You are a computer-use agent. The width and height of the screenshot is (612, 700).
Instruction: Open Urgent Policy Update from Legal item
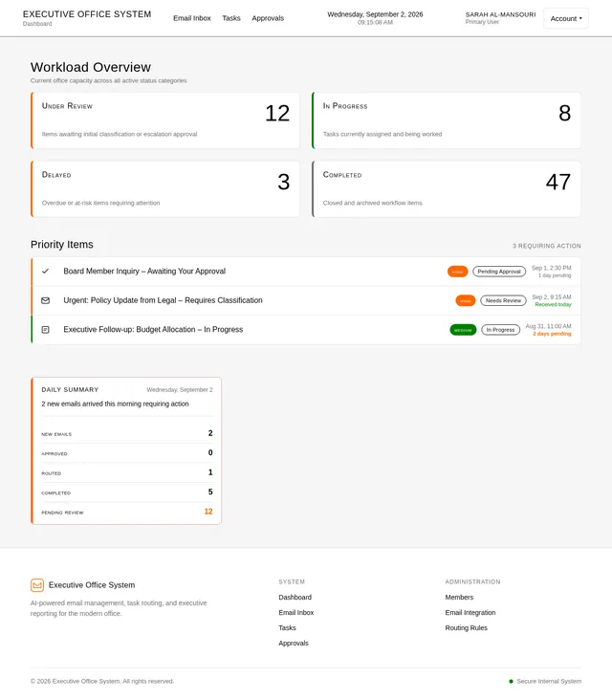(306, 300)
